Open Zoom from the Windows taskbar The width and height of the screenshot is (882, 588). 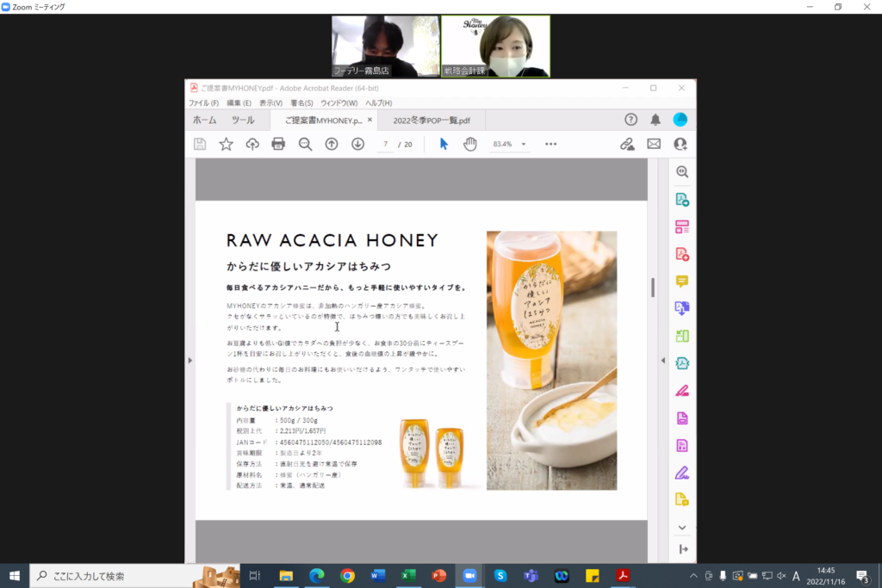point(469,576)
